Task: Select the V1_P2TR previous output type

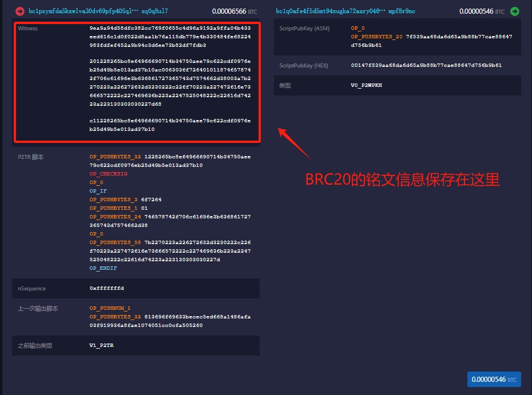Action: click(x=102, y=345)
